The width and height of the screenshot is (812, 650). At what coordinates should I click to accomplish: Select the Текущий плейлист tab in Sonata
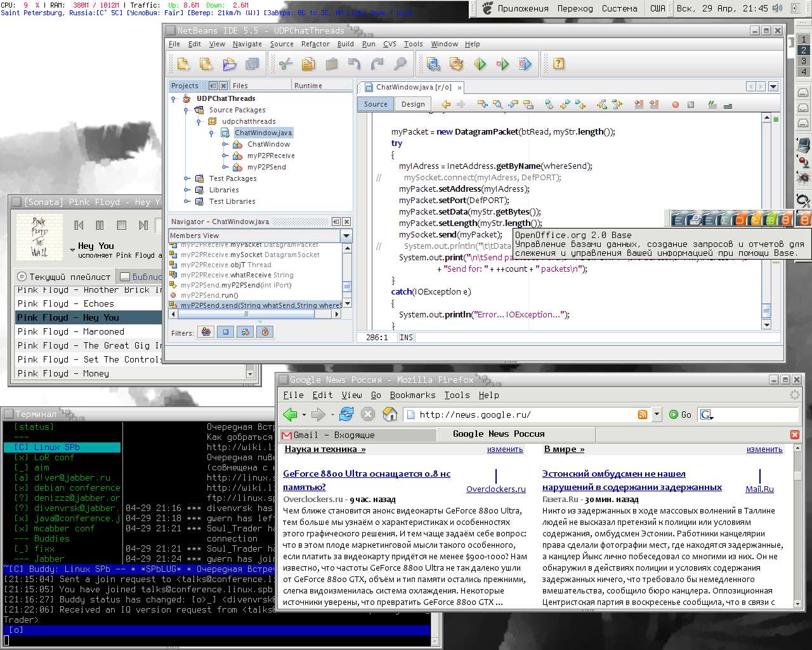[64, 277]
